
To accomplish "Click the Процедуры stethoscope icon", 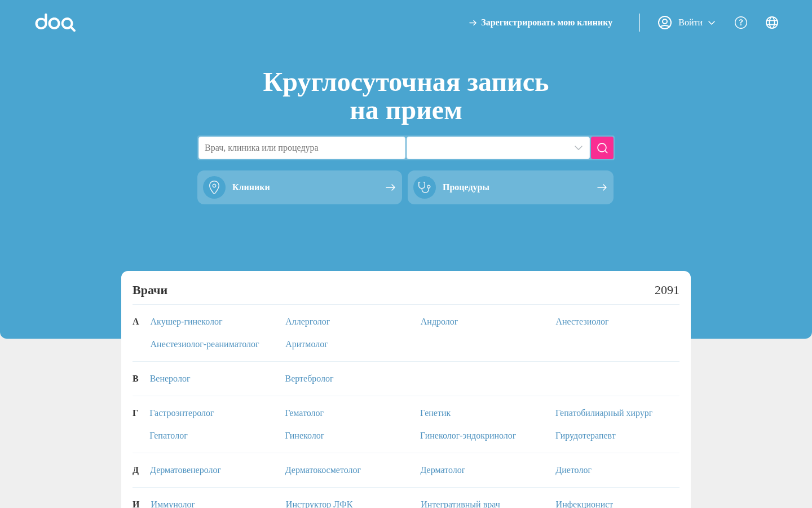I will point(425,187).
